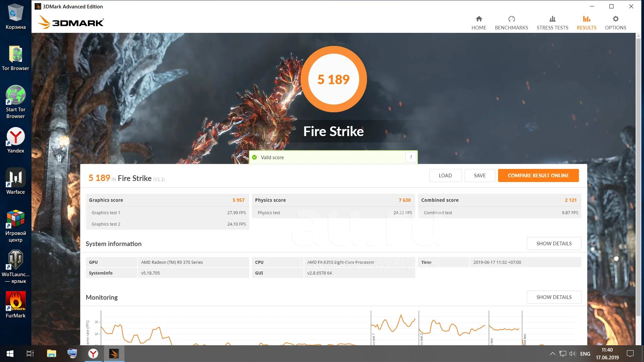The image size is (644, 362).
Task: Click the LOAD button
Action: point(445,175)
